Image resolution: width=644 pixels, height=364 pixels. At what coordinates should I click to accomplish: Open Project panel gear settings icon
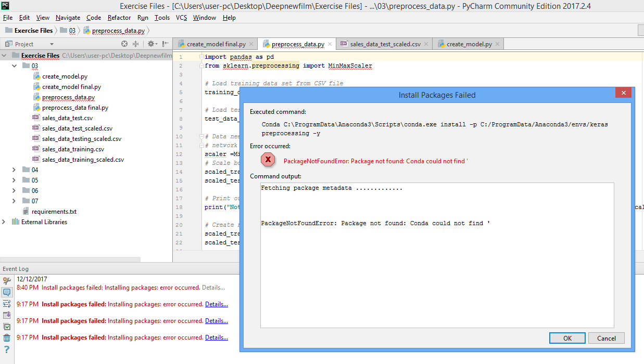pos(151,44)
